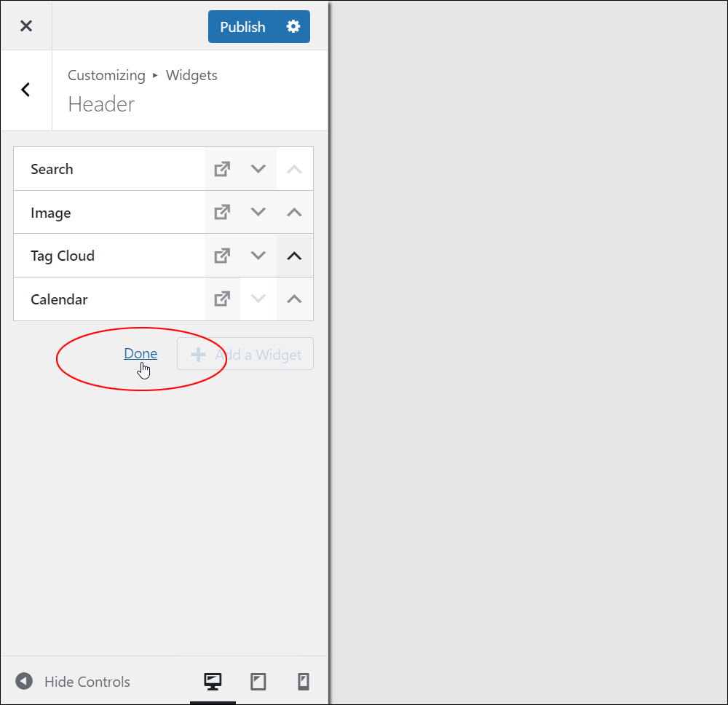728x705 pixels.
Task: Move Search widget down with chevron
Action: (x=258, y=169)
